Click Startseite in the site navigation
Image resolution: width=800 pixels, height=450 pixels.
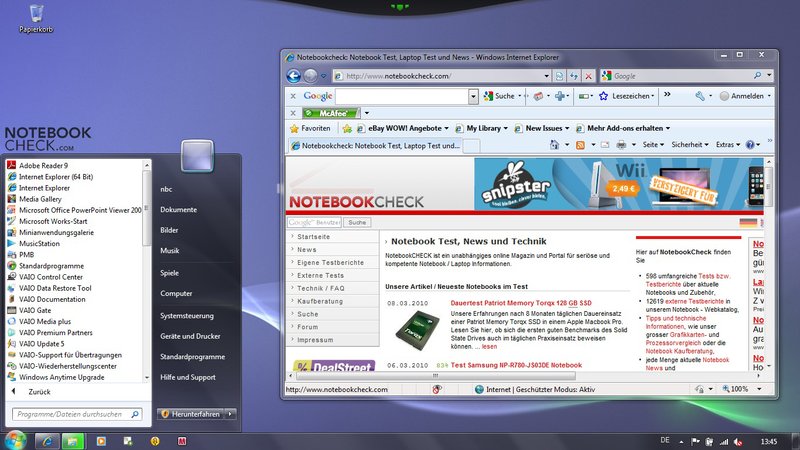(x=313, y=237)
